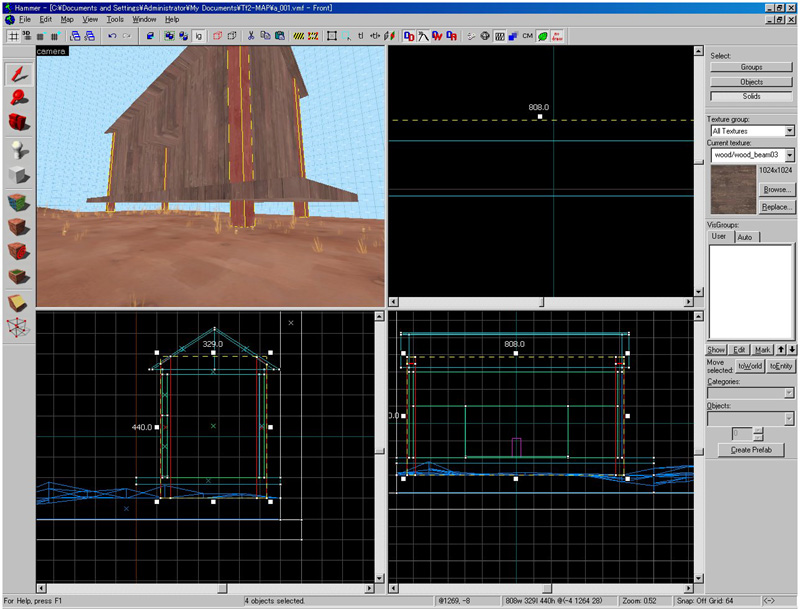Click the toEntity button
The image size is (800, 609).
coord(781,366)
